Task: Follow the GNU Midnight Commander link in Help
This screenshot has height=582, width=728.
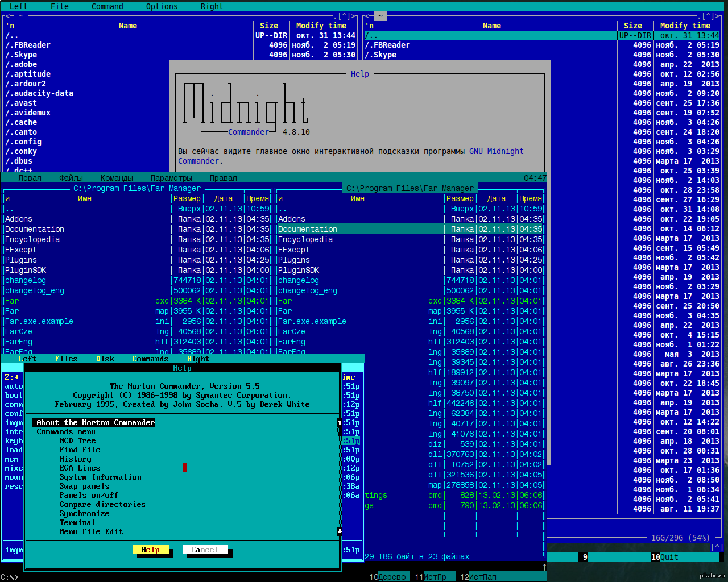Action: click(x=496, y=151)
